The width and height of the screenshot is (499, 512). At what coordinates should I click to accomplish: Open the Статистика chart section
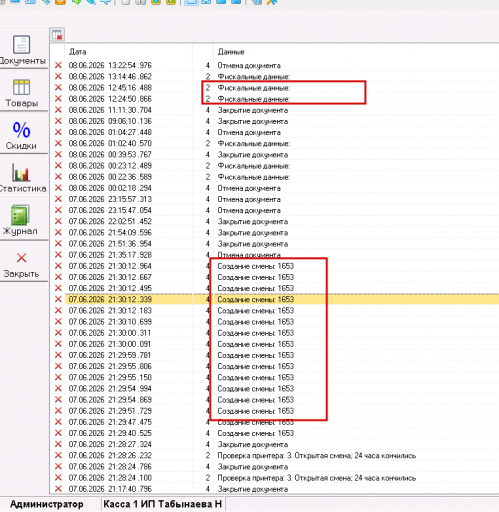coord(22,178)
